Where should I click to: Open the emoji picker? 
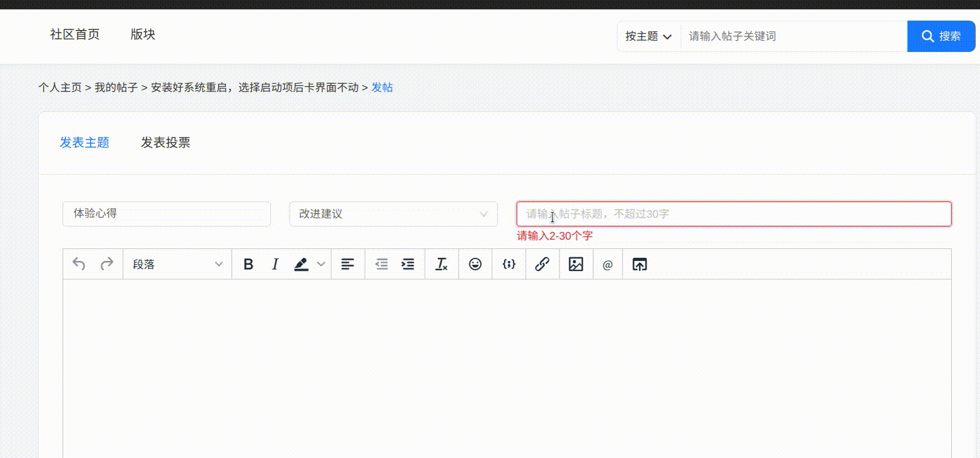click(476, 264)
